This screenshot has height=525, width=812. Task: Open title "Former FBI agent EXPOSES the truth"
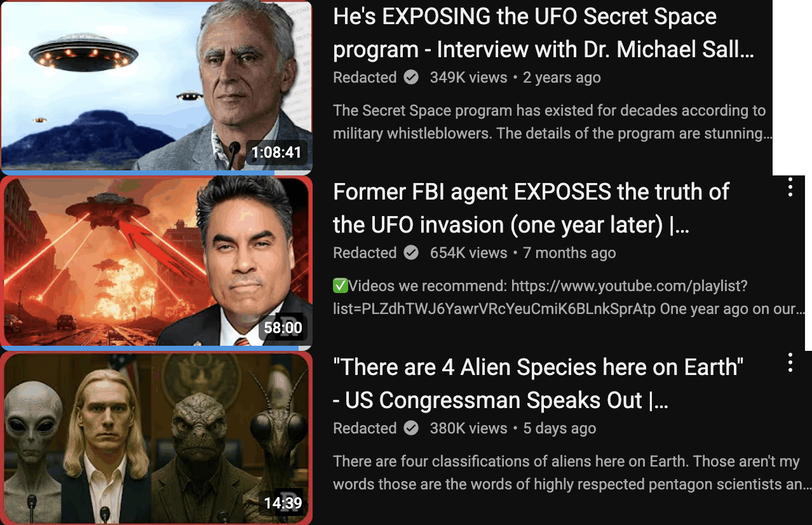coord(531,208)
